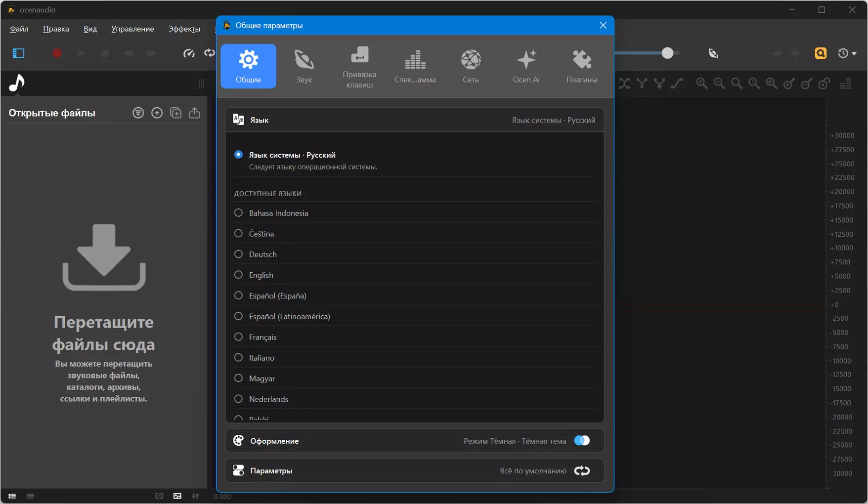The image size is (868, 504).
Task: Open the Ocen Ai tab
Action: coord(526,66)
